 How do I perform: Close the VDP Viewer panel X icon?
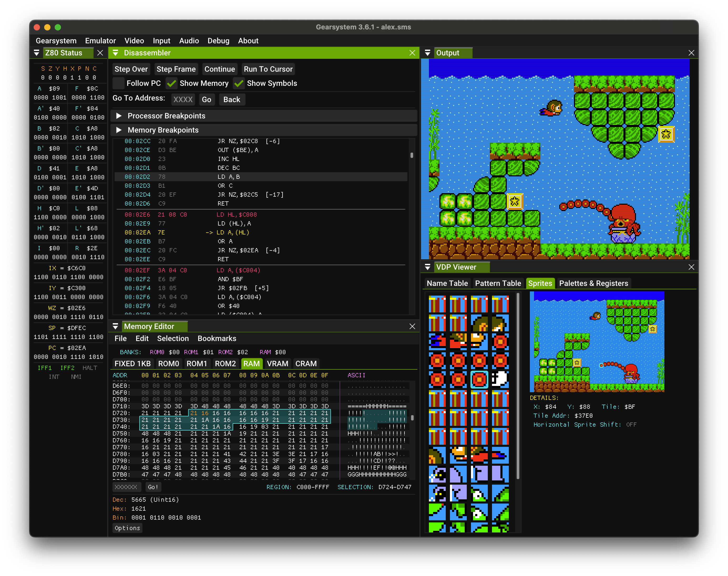pos(691,267)
